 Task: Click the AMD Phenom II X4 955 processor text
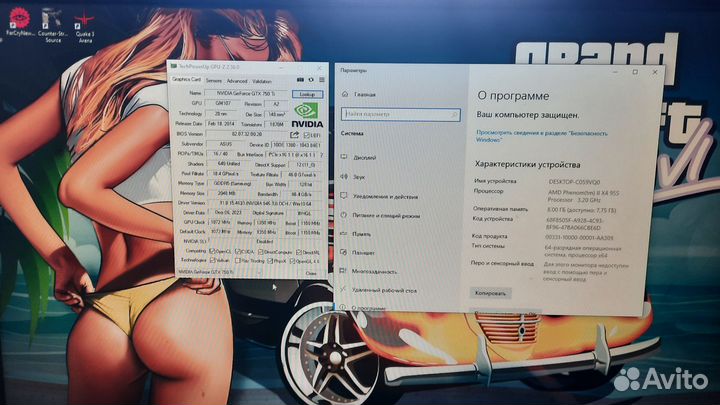tap(583, 197)
